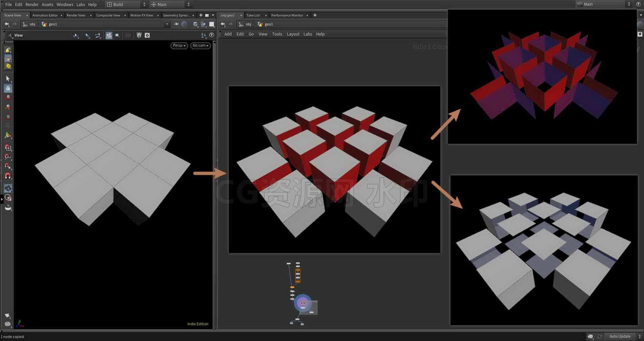Click the refresh icon near Auto Update
644x341 pixels.
pos(600,337)
